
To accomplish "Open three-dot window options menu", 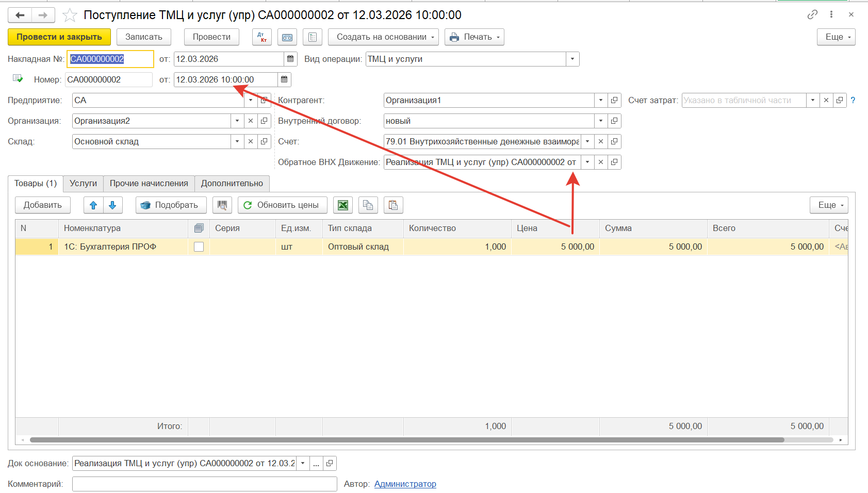I will coord(831,14).
